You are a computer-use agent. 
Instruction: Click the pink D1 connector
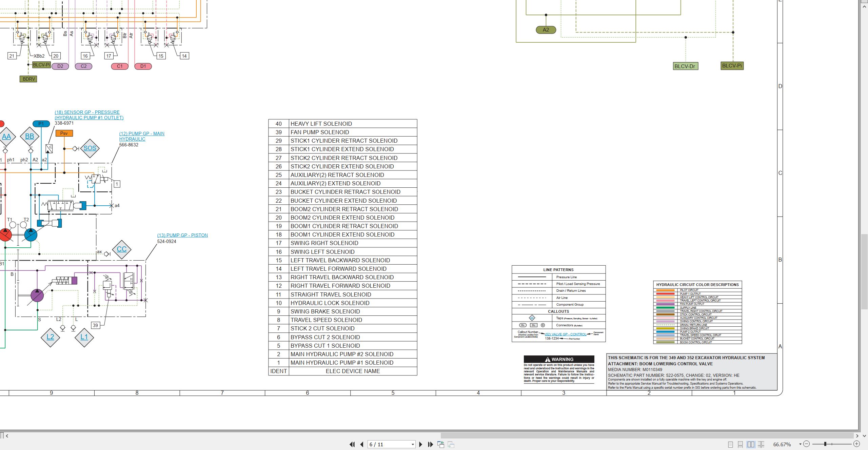coord(143,66)
